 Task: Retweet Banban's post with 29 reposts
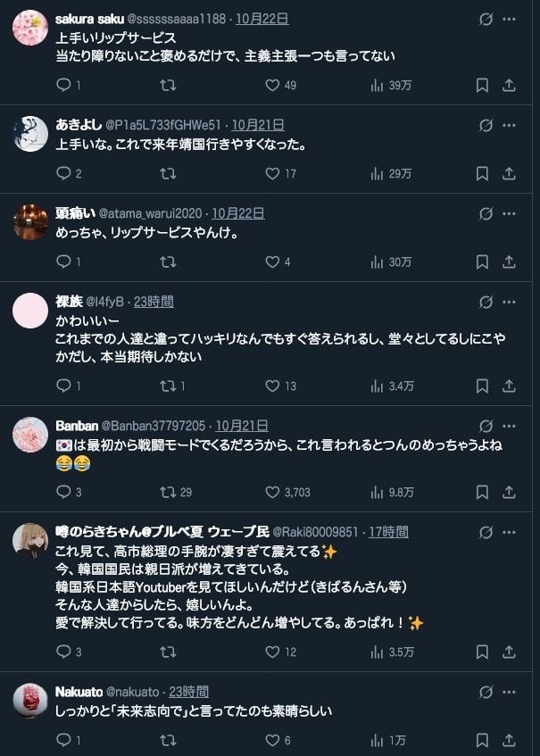(168, 492)
